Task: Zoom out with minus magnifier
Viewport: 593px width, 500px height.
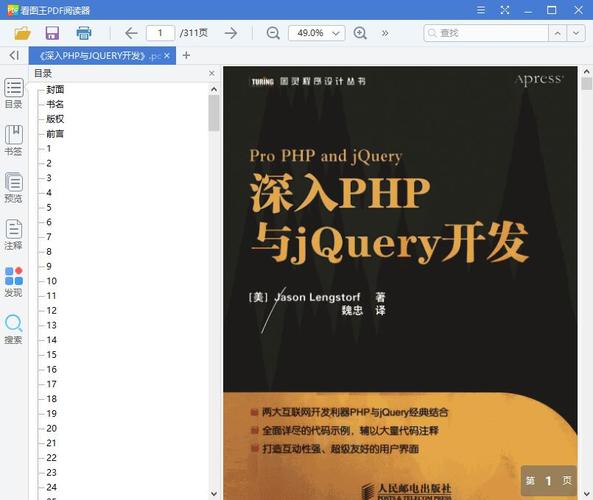Action: click(273, 33)
